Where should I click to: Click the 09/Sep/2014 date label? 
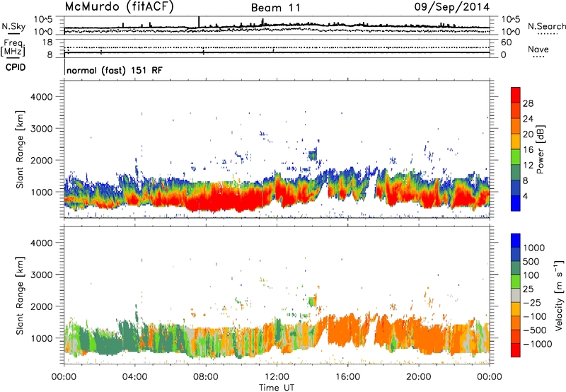tap(452, 7)
